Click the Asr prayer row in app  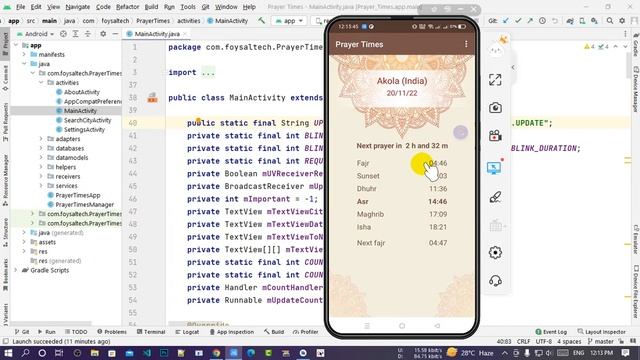tap(402, 201)
